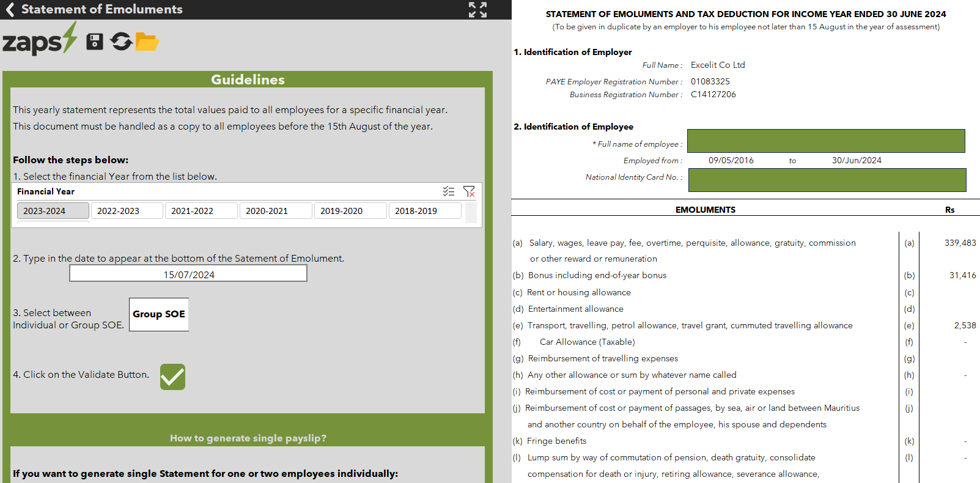Click the statement date field showing 15/07/2024
The height and width of the screenshot is (483, 980).
(x=188, y=275)
